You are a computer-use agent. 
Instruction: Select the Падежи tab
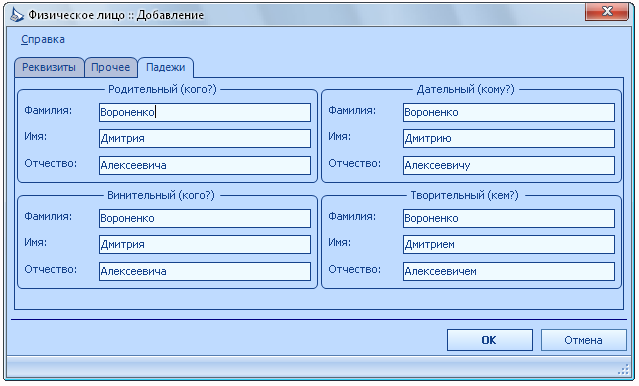tap(165, 67)
